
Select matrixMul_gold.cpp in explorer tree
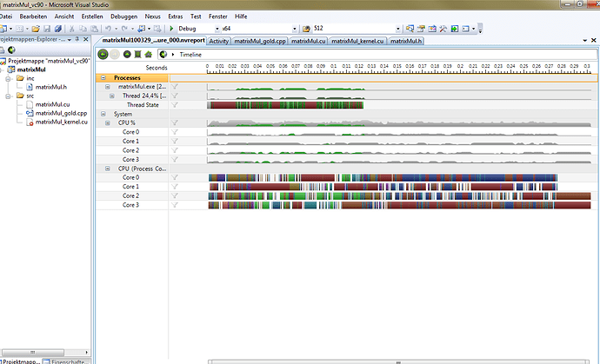click(61, 113)
